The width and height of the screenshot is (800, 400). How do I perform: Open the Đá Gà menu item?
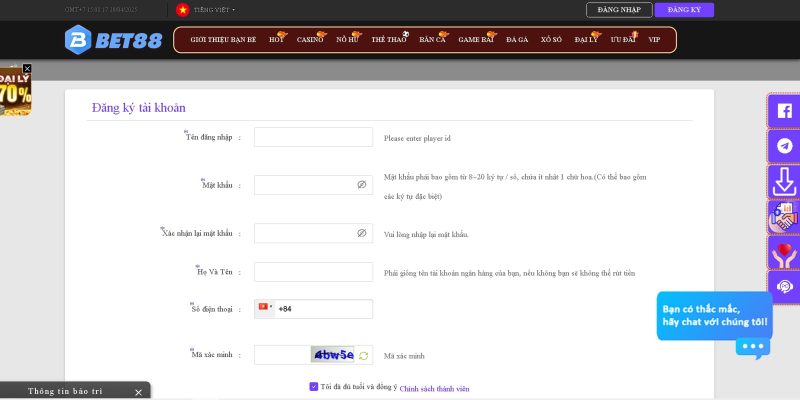tap(517, 40)
